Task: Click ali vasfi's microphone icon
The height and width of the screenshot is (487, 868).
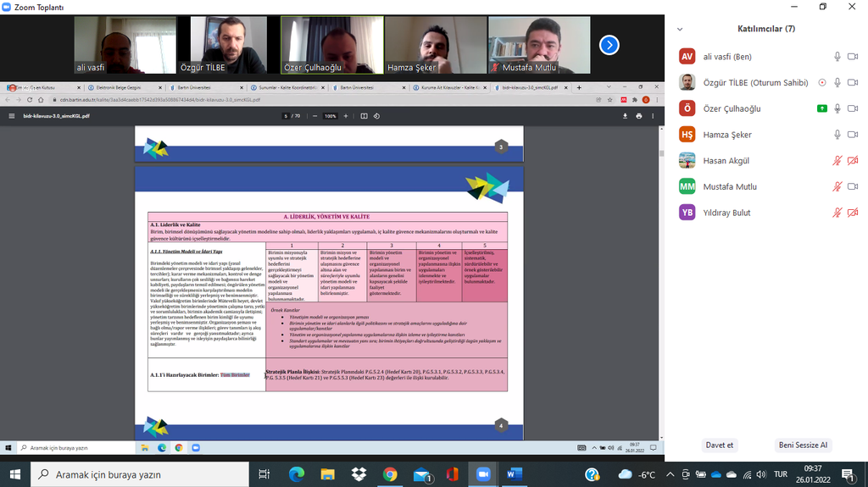Action: tap(837, 57)
